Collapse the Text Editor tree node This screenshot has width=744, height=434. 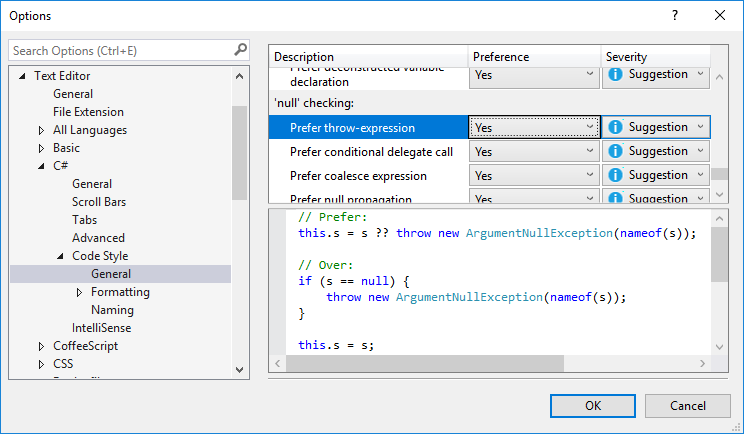[23, 76]
